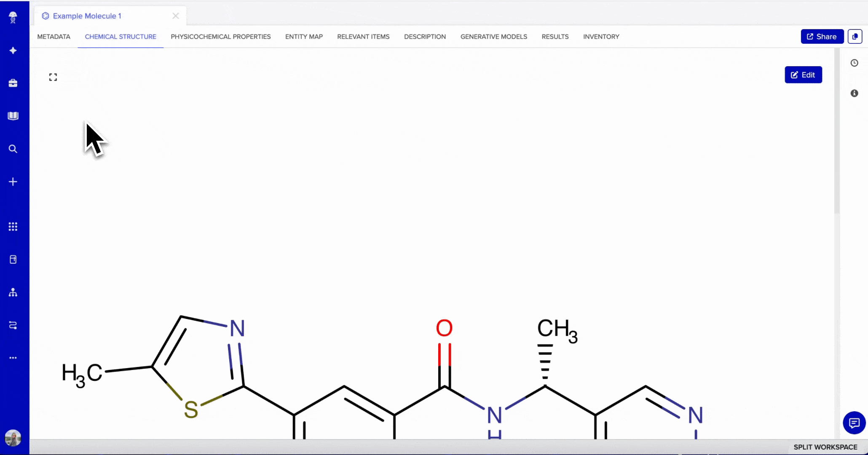This screenshot has width=868, height=455.
Task: Open the apps grid icon
Action: (x=13, y=227)
